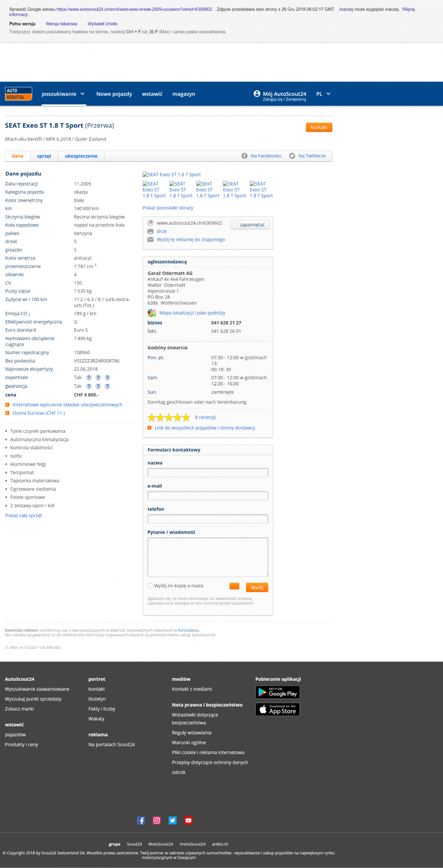Click the AutoScout24 logo

(x=18, y=94)
